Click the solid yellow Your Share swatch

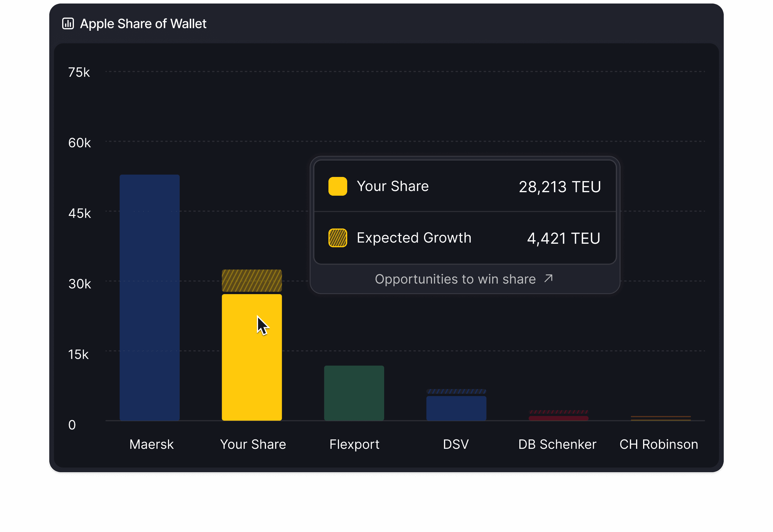click(x=338, y=186)
